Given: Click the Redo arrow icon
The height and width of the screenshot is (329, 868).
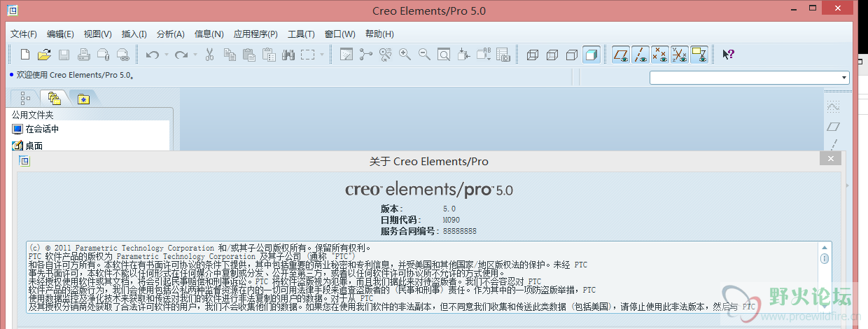Looking at the screenshot, I should tap(181, 54).
